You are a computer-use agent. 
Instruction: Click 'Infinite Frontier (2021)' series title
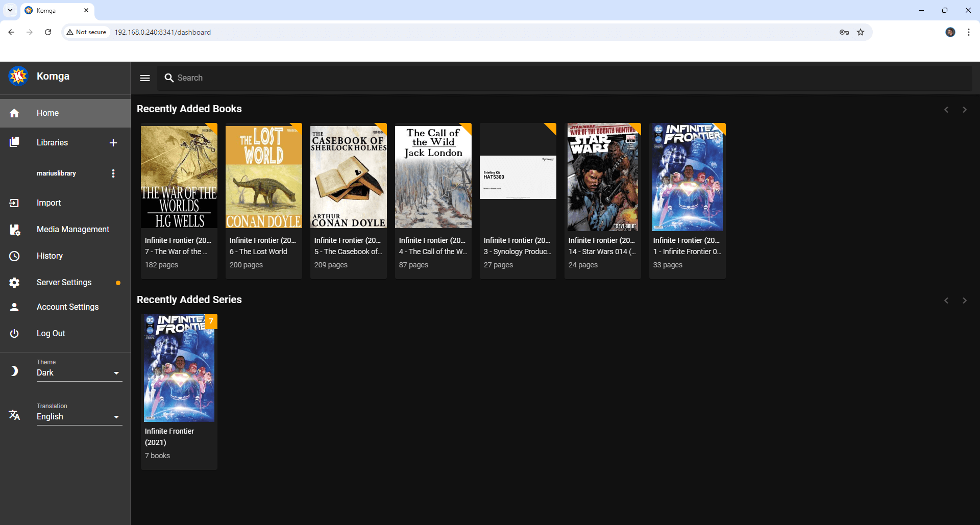tap(169, 437)
